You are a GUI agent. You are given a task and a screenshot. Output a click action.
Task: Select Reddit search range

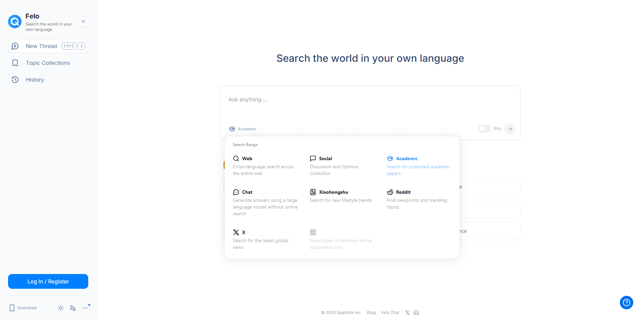click(x=419, y=199)
